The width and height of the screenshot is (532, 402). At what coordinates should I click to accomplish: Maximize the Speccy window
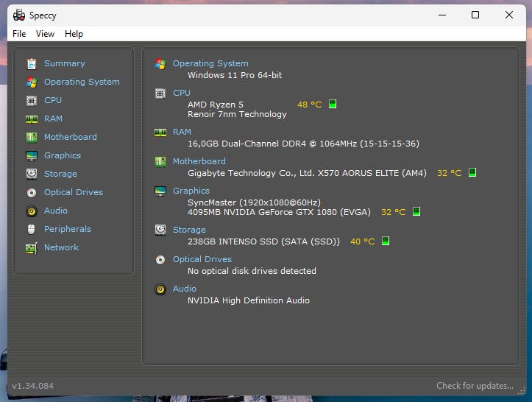click(475, 15)
